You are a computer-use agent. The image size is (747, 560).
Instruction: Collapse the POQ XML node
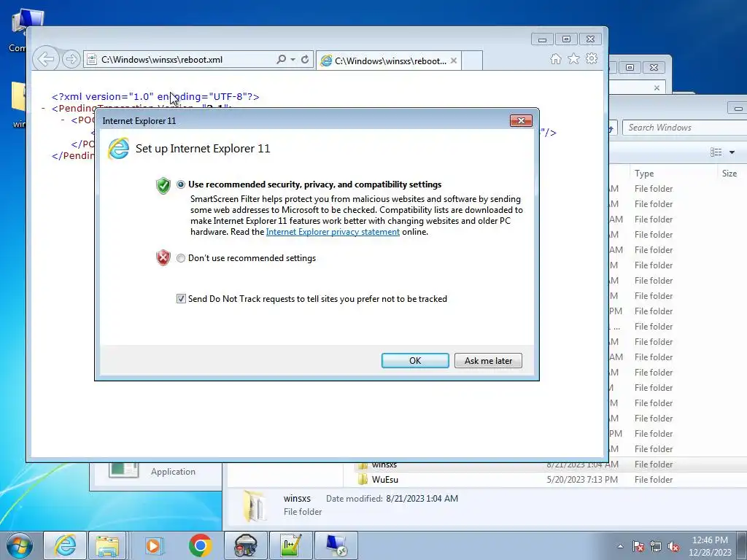(63, 120)
